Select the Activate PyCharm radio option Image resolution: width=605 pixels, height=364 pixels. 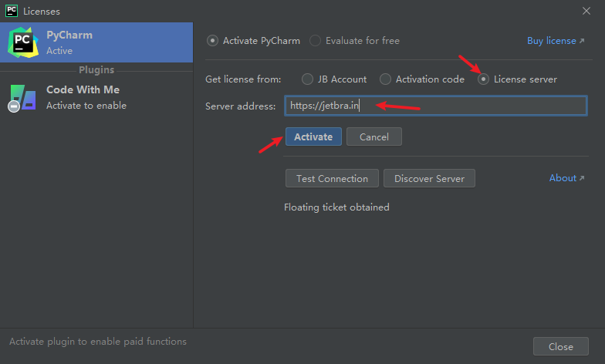213,41
